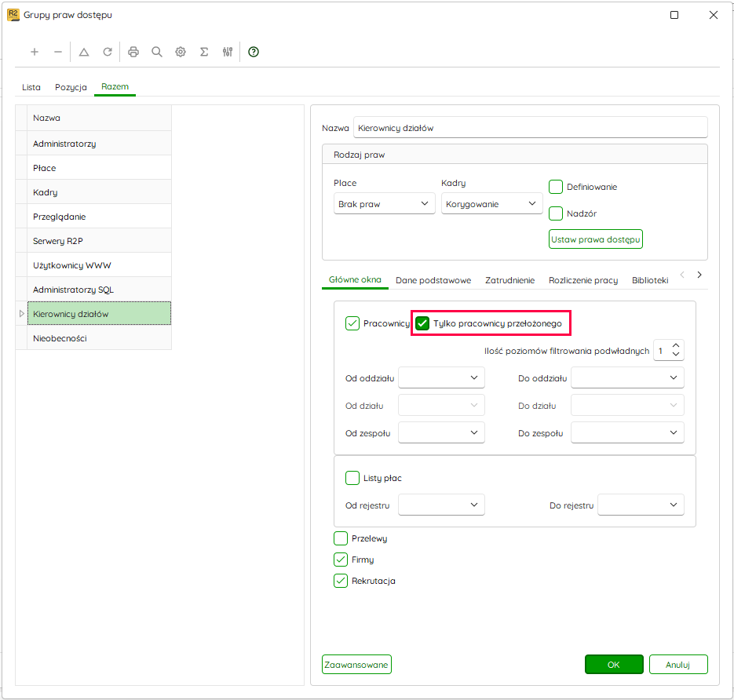
Task: Click the add (plus) toolbar icon
Action: (35, 52)
